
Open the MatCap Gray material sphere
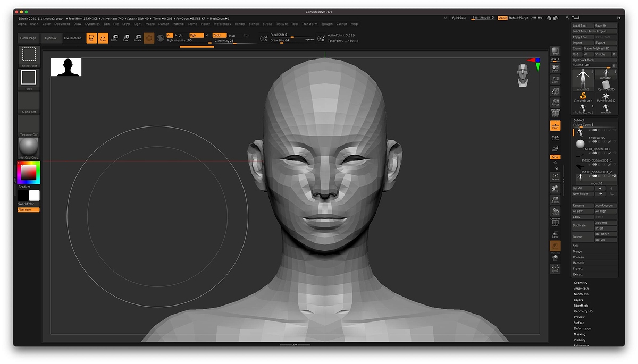click(29, 148)
